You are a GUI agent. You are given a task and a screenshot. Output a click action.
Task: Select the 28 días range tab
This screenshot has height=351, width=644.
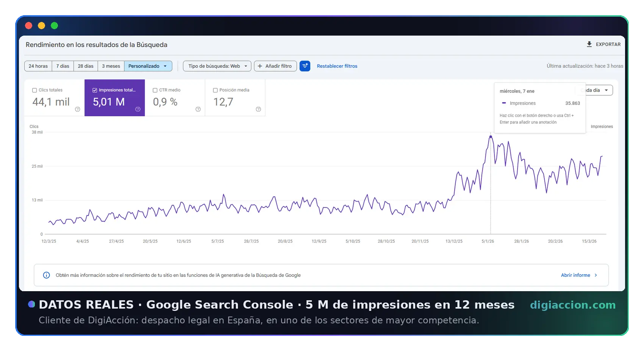click(x=86, y=66)
